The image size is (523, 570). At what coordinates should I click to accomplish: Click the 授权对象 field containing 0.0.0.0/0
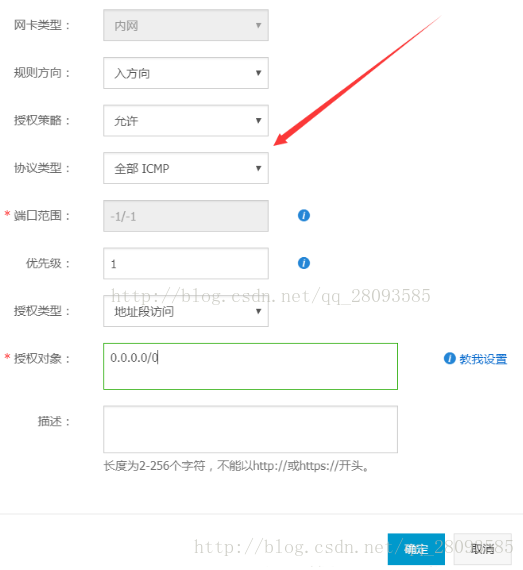click(250, 366)
